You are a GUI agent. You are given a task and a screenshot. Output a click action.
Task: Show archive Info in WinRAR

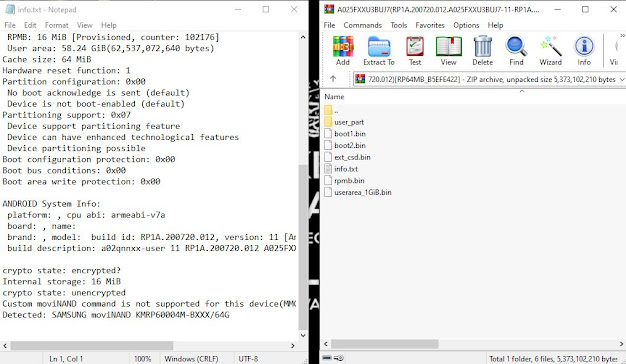coord(584,51)
